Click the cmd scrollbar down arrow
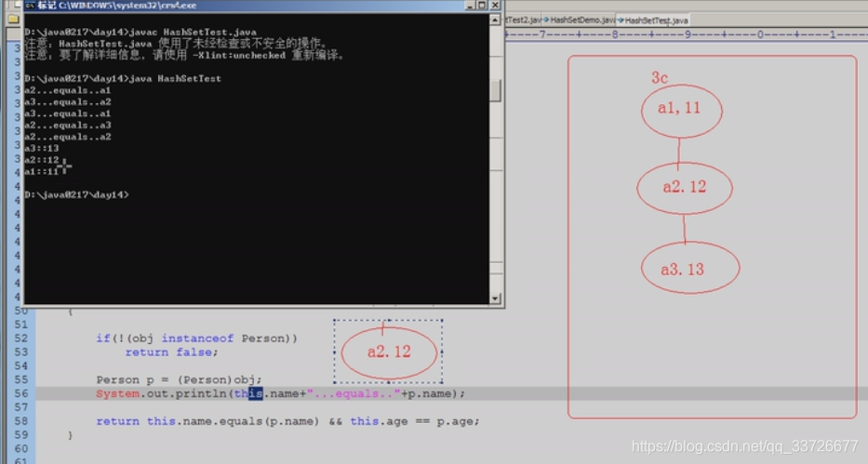Viewport: 868px width, 464px height. pos(496,298)
